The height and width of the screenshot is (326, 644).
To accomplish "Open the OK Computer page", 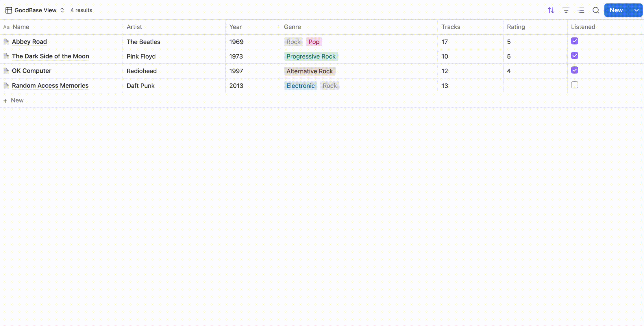I will 31,71.
